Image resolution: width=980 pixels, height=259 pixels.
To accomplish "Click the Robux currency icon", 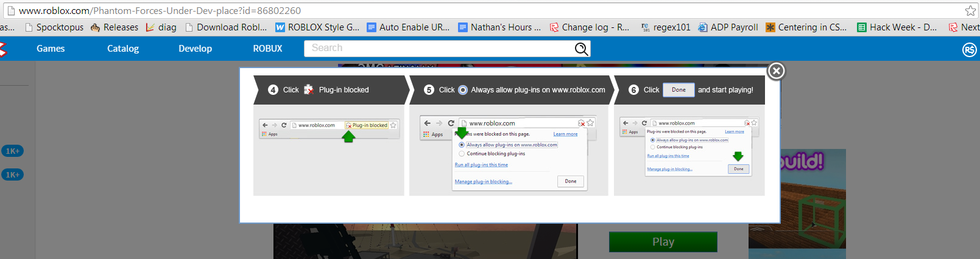I will (x=970, y=50).
